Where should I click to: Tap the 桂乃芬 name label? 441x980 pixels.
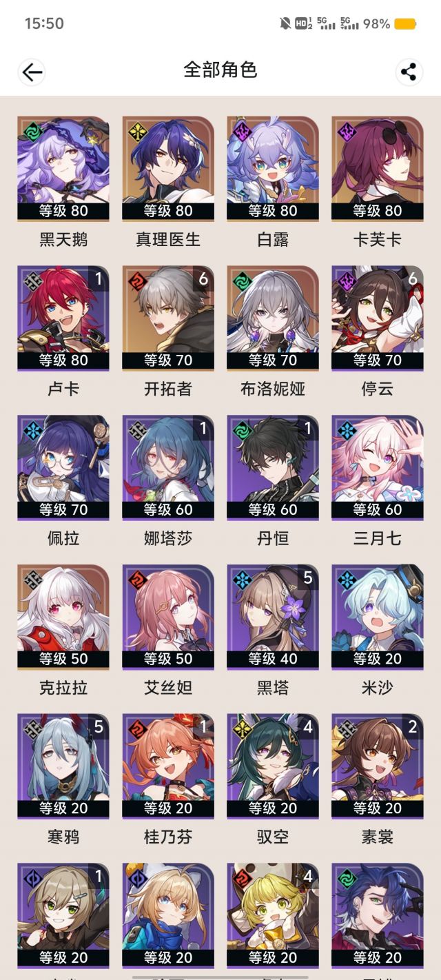click(x=168, y=837)
